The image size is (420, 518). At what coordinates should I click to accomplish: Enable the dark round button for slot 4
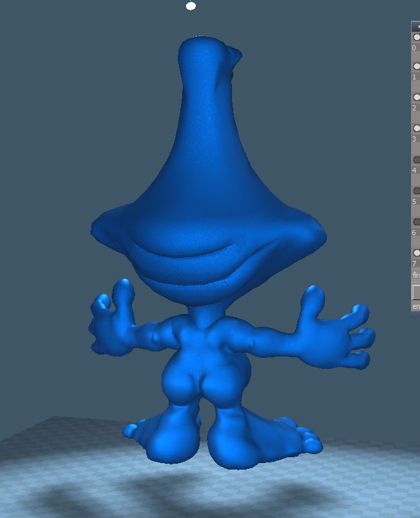click(417, 160)
